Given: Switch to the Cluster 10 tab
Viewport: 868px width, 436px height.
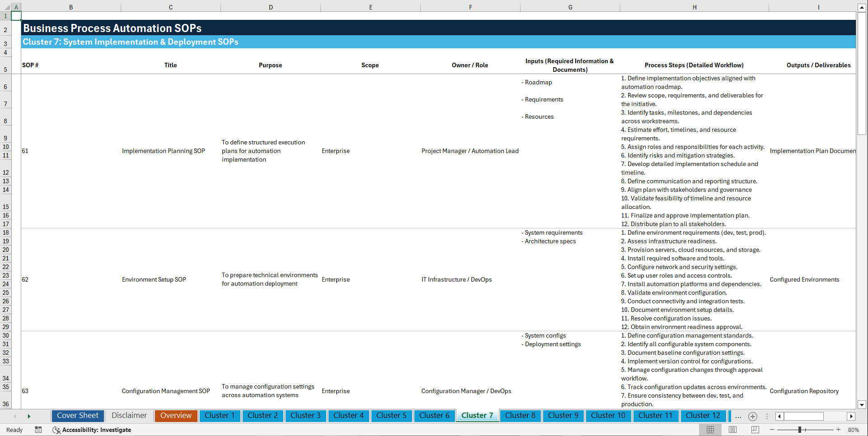Looking at the screenshot, I should coord(608,416).
